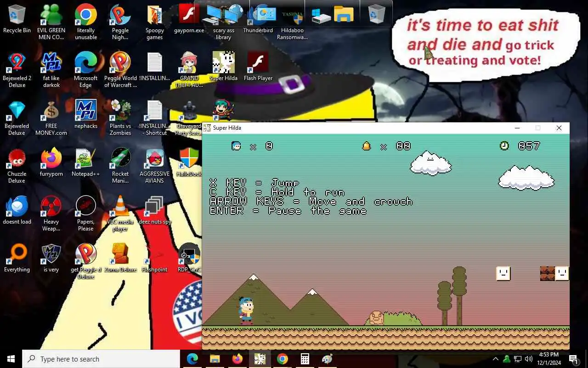Select the Chrome shortcut labeled literally unusable
Image resolution: width=588 pixels, height=368 pixels.
(x=86, y=22)
